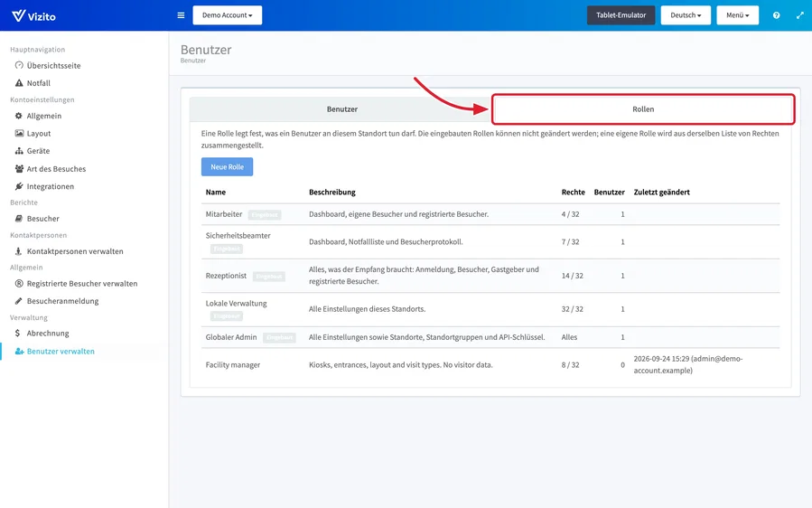This screenshot has height=508, width=812.
Task: Toggle the hamburger sidebar menu icon
Action: (x=181, y=15)
